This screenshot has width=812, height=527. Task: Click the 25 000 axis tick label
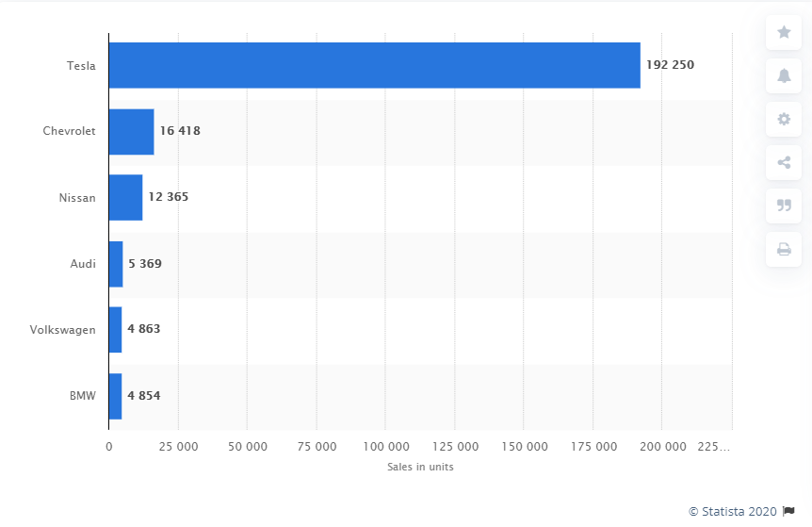[x=179, y=447]
